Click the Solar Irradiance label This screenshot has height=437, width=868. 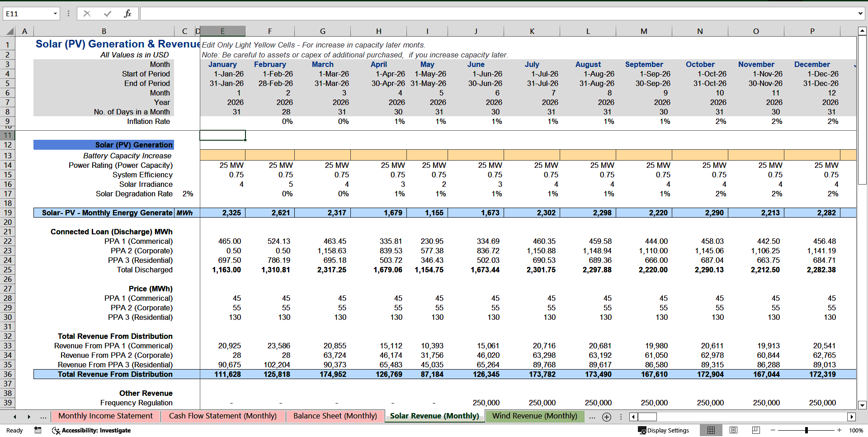(146, 184)
